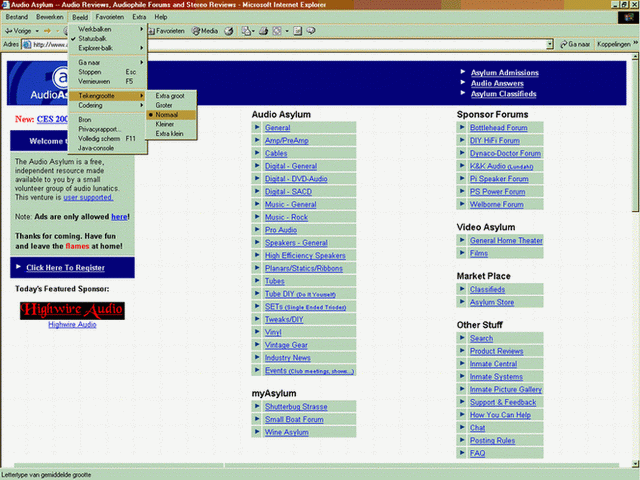This screenshot has height=480, width=640.
Task: Choose Bron in Beeld menu
Action: click(107, 120)
